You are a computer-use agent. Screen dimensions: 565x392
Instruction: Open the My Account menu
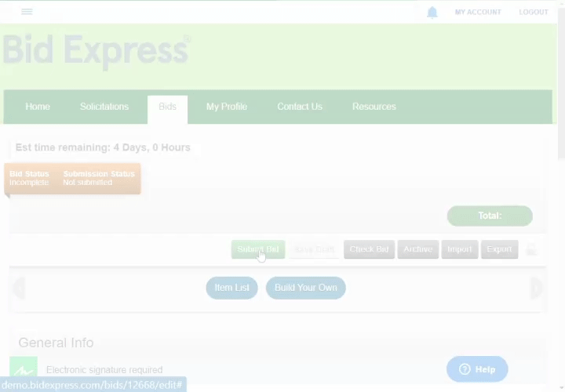pos(478,13)
